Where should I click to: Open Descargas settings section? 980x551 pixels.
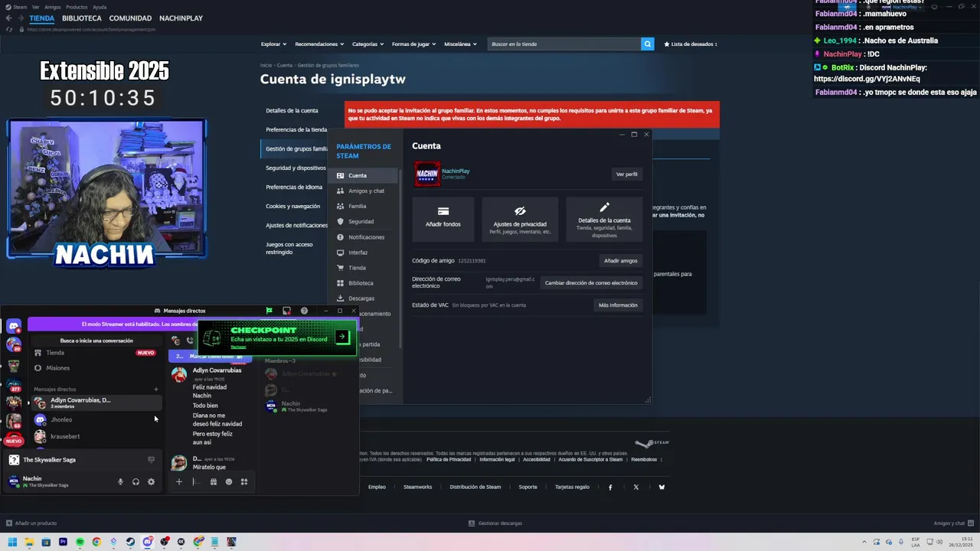point(364,298)
